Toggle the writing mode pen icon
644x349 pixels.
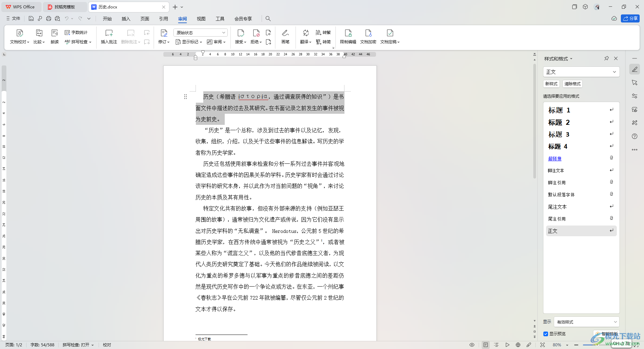[529, 345]
